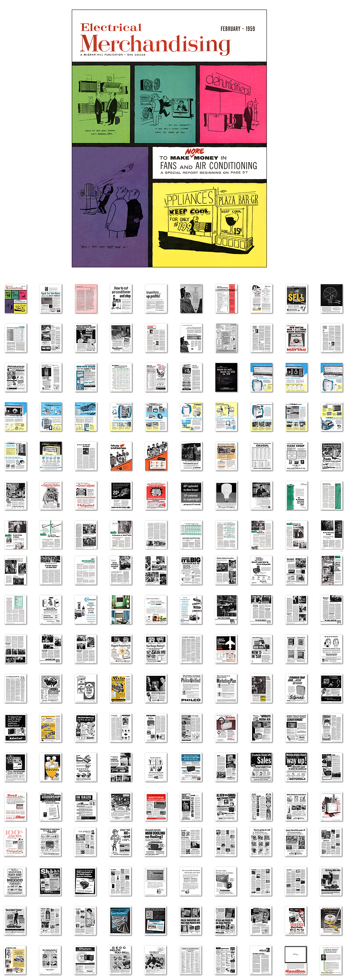Viewport: 346px width, 980px height.
Task: Open the 'Biggest Promotion In' page thumbnail
Action: click(x=121, y=649)
